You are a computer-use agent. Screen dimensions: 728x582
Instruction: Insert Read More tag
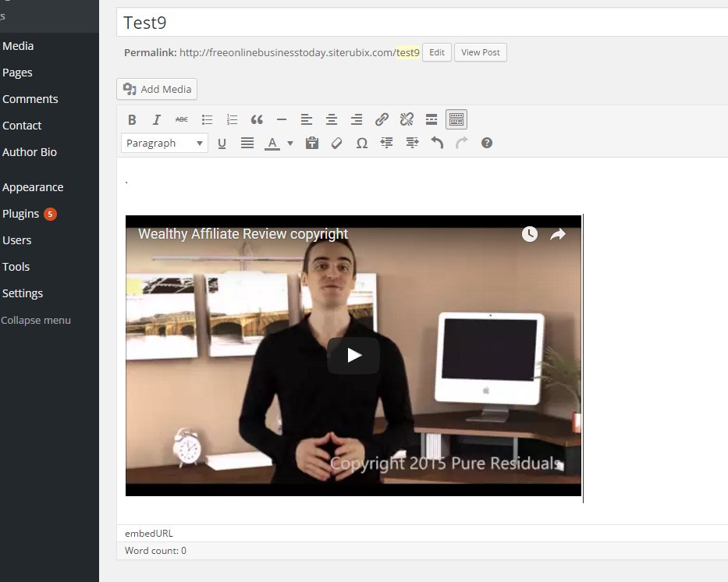coord(431,119)
